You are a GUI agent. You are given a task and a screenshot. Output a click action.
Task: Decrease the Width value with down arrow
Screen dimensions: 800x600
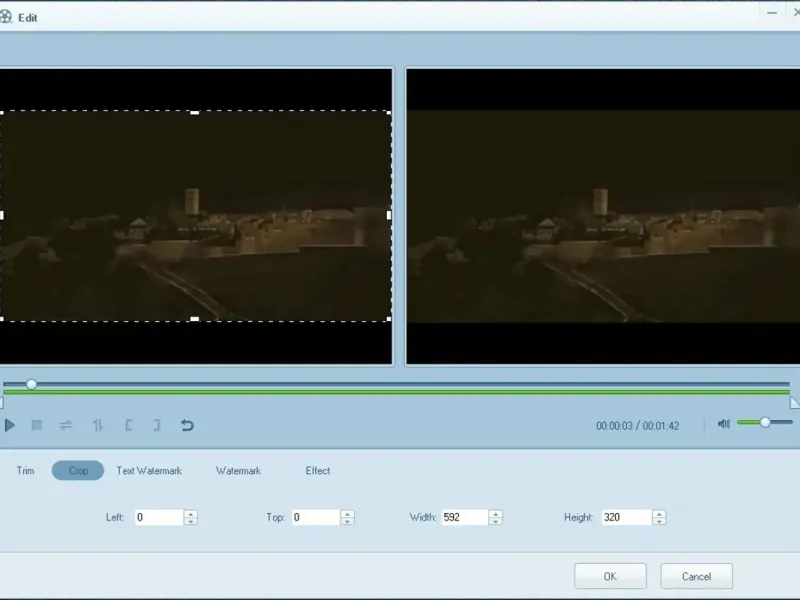(x=495, y=522)
